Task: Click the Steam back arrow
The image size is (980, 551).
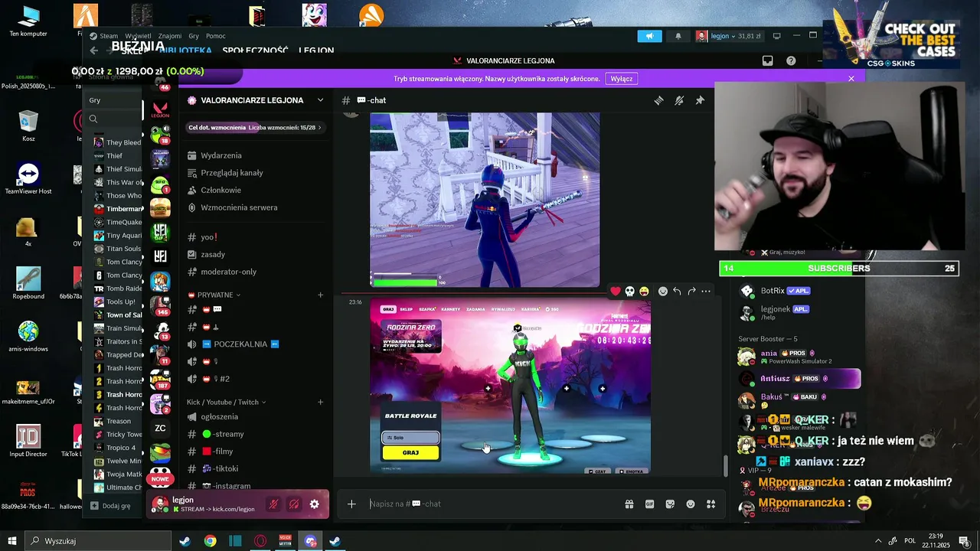Action: click(x=94, y=51)
